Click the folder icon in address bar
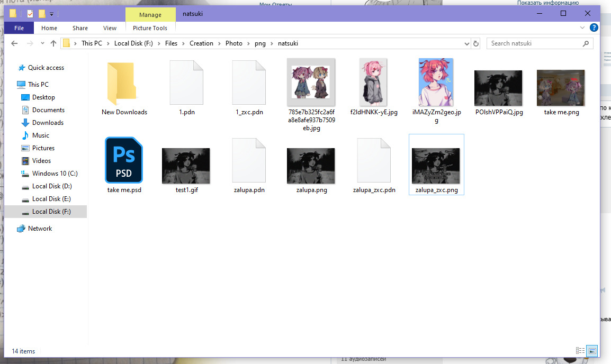 (x=67, y=43)
